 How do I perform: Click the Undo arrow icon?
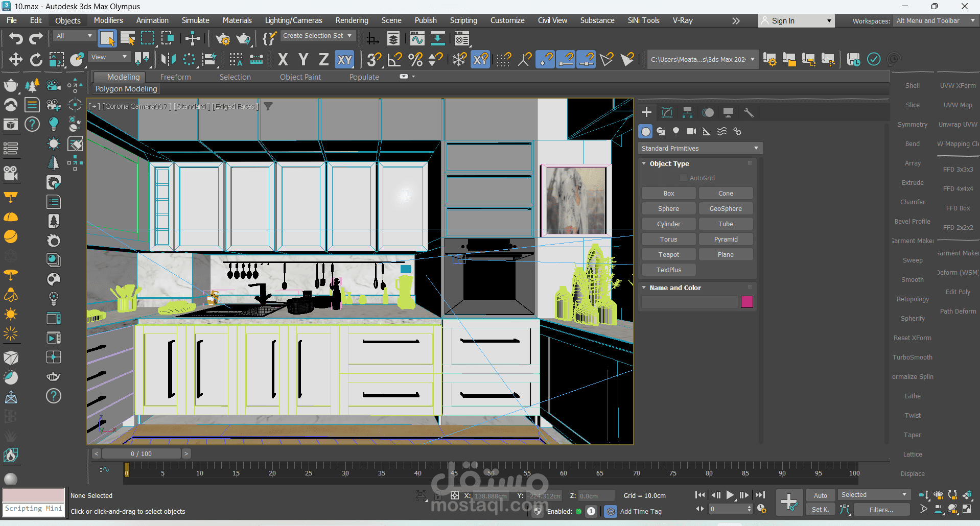[x=15, y=38]
